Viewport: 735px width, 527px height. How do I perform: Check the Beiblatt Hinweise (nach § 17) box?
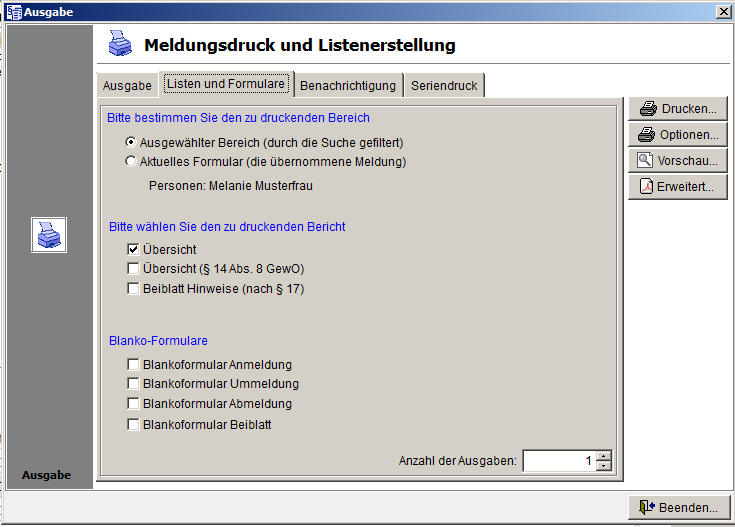133,289
